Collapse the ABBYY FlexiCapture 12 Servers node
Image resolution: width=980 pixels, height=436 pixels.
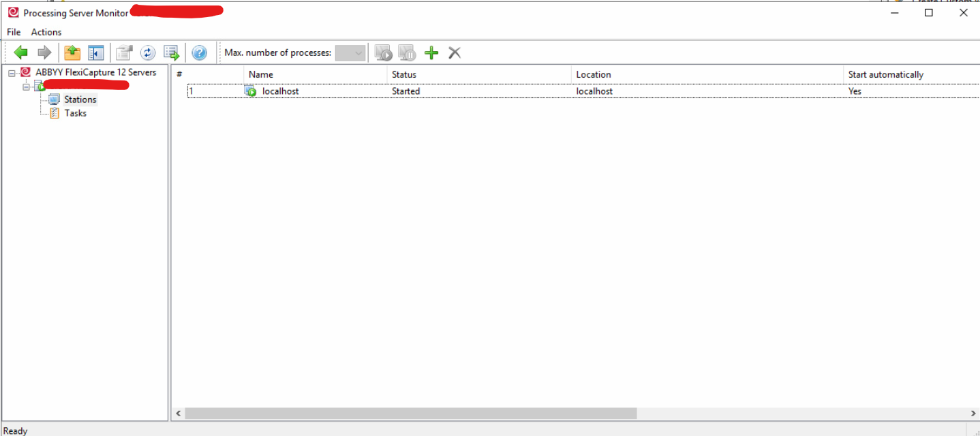tap(12, 72)
